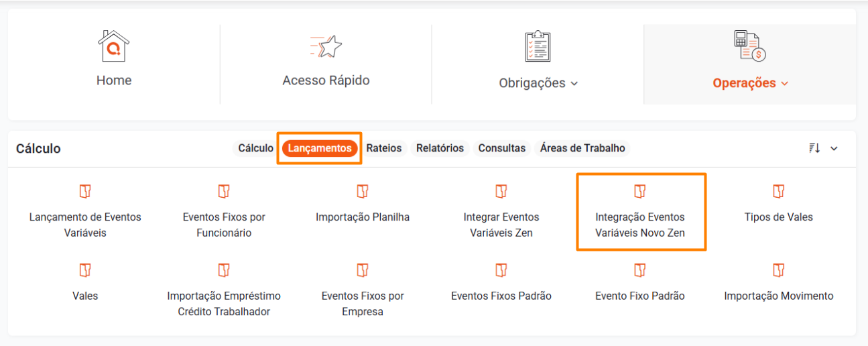Expand the Operações dropdown menu
The image size is (868, 346).
[785, 84]
